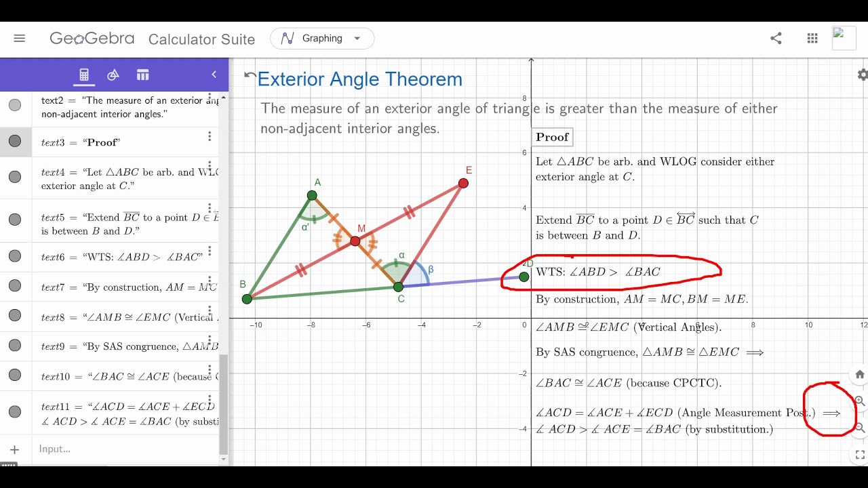This screenshot has height=488, width=868.
Task: Toggle visibility of text10 object
Action: (15, 375)
